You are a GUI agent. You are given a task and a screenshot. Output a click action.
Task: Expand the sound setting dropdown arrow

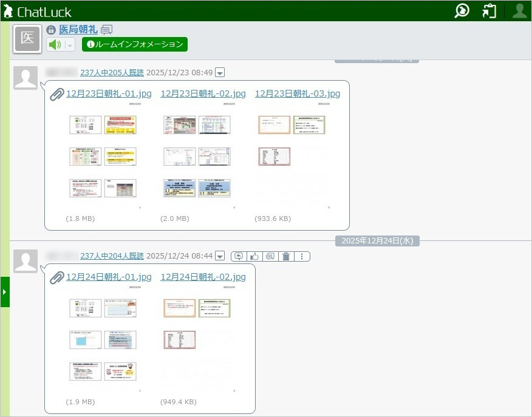[70, 45]
